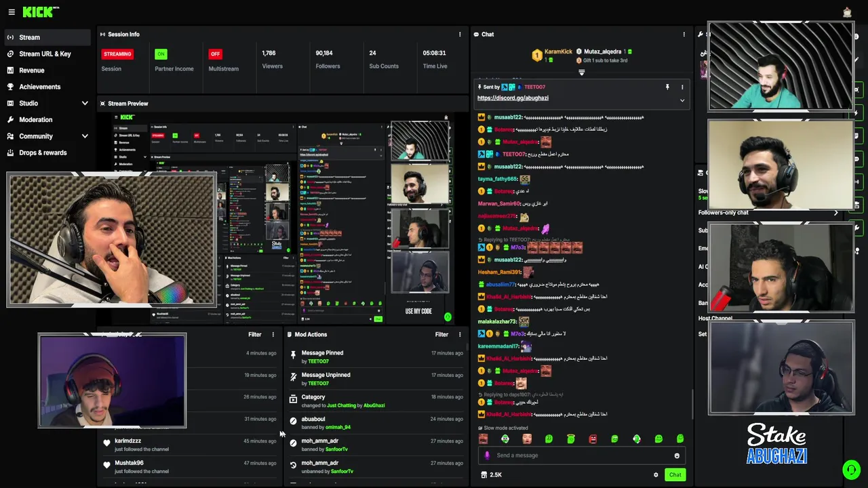
Task: Click the Community sidebar icon
Action: click(x=11, y=136)
